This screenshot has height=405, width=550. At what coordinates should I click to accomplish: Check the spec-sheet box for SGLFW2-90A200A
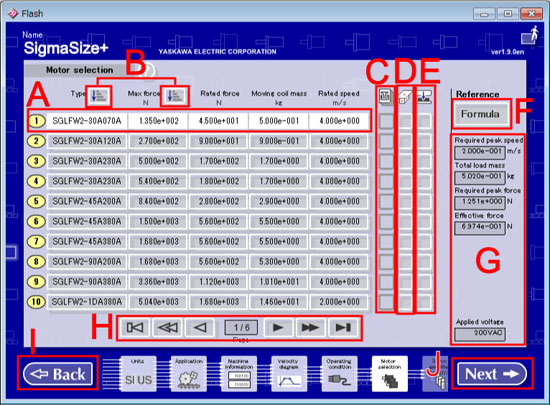386,262
